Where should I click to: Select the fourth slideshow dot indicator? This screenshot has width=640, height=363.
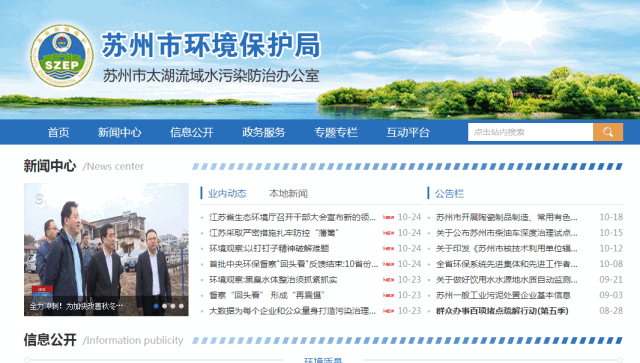(181, 306)
